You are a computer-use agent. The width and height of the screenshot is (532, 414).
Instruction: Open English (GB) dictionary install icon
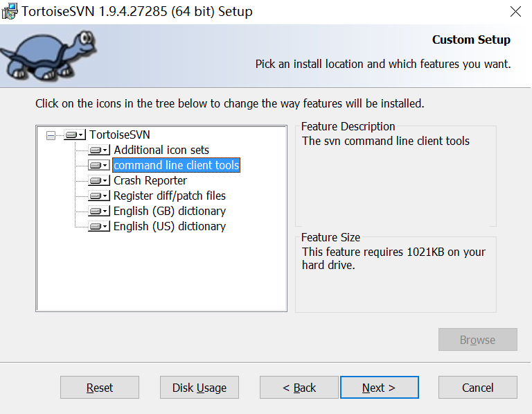point(99,211)
